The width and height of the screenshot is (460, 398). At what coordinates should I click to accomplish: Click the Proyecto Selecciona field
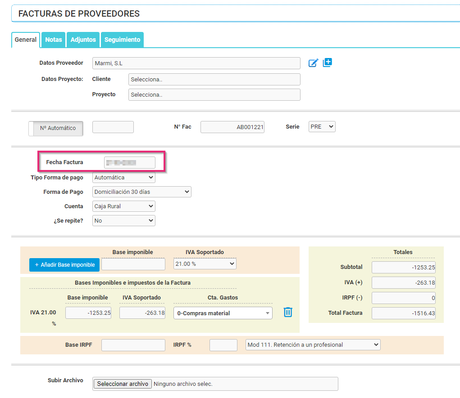(x=214, y=95)
